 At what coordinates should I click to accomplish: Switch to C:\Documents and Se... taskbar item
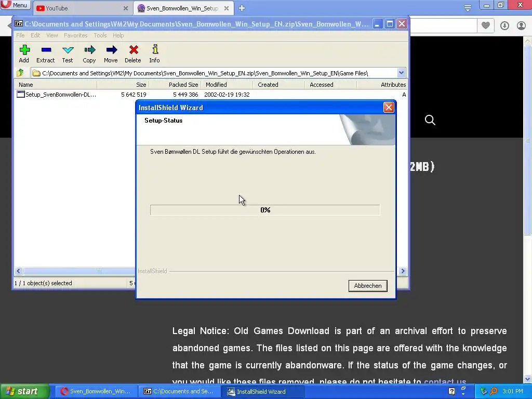(179, 391)
